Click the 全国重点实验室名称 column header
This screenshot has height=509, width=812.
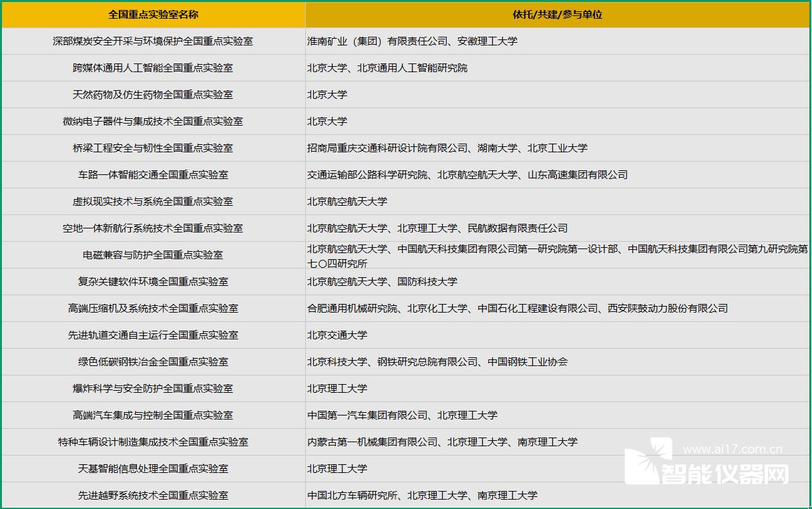click(153, 14)
